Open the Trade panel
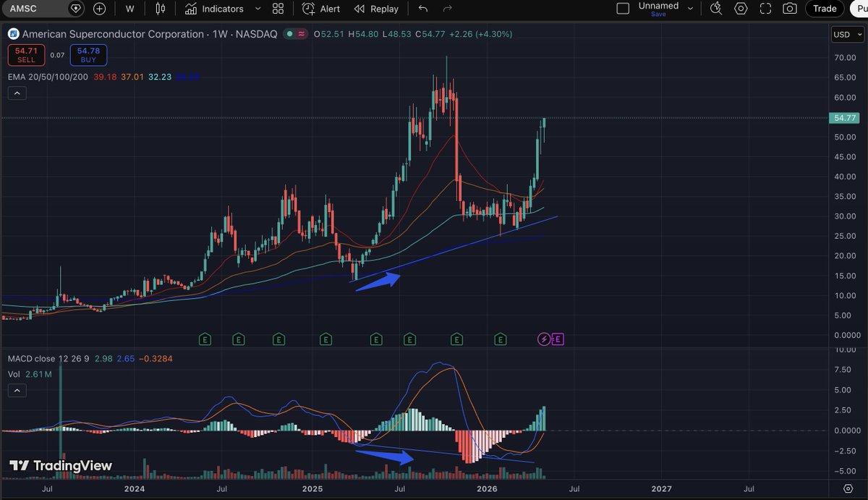 (825, 9)
